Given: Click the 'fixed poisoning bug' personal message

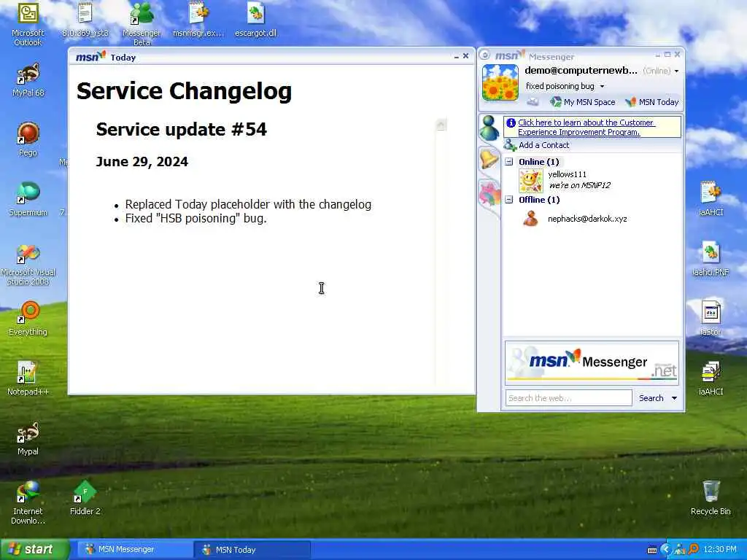Looking at the screenshot, I should 560,86.
